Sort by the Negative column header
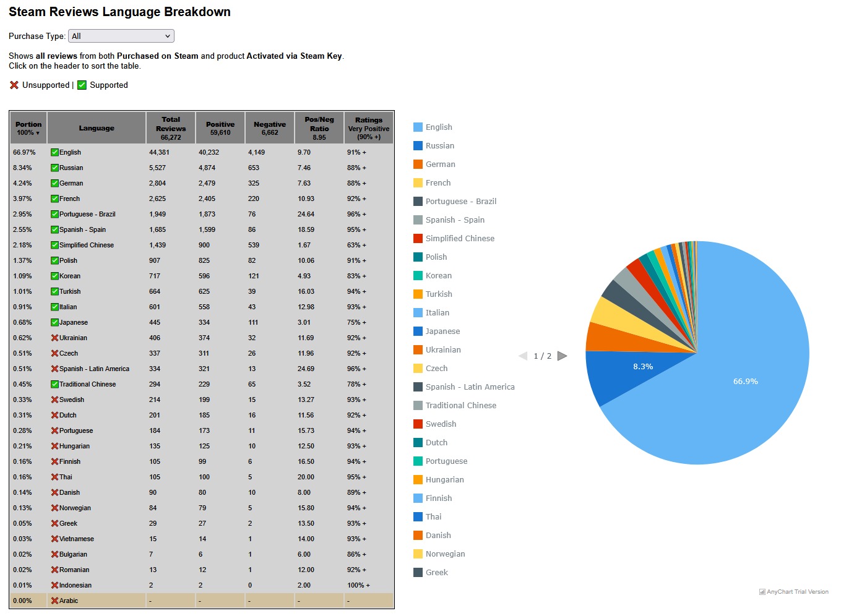This screenshot has width=841, height=616. 270,128
